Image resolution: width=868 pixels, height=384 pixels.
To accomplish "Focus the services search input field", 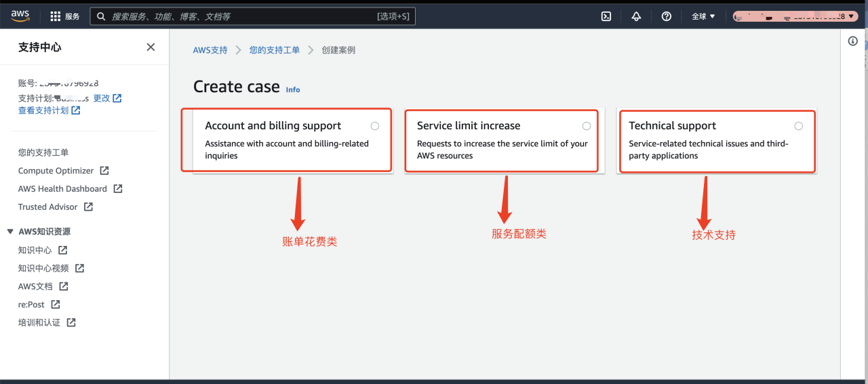I will pos(252,16).
